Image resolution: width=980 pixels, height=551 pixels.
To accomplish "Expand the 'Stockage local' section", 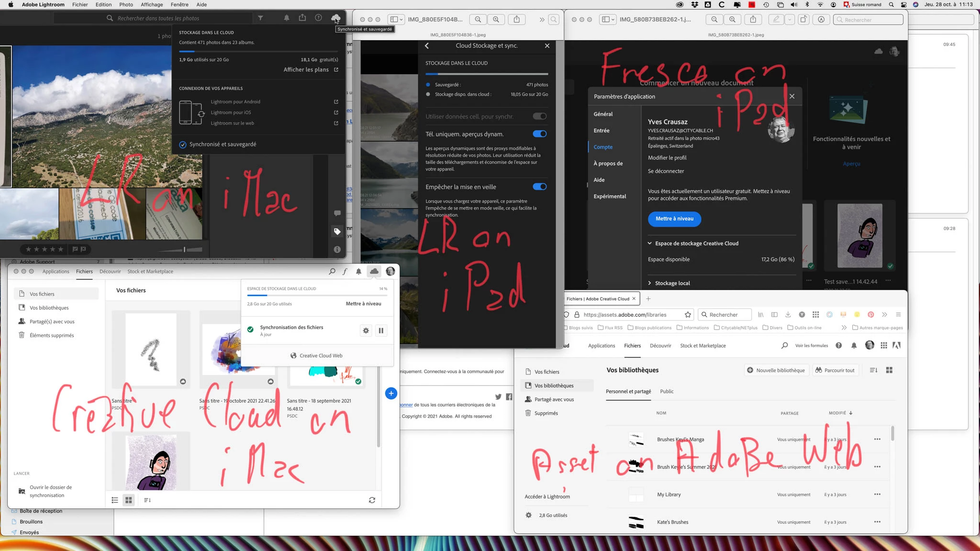I will click(x=672, y=283).
